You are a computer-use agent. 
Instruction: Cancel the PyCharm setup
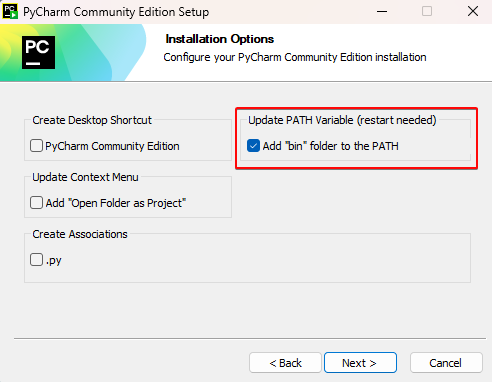click(446, 363)
